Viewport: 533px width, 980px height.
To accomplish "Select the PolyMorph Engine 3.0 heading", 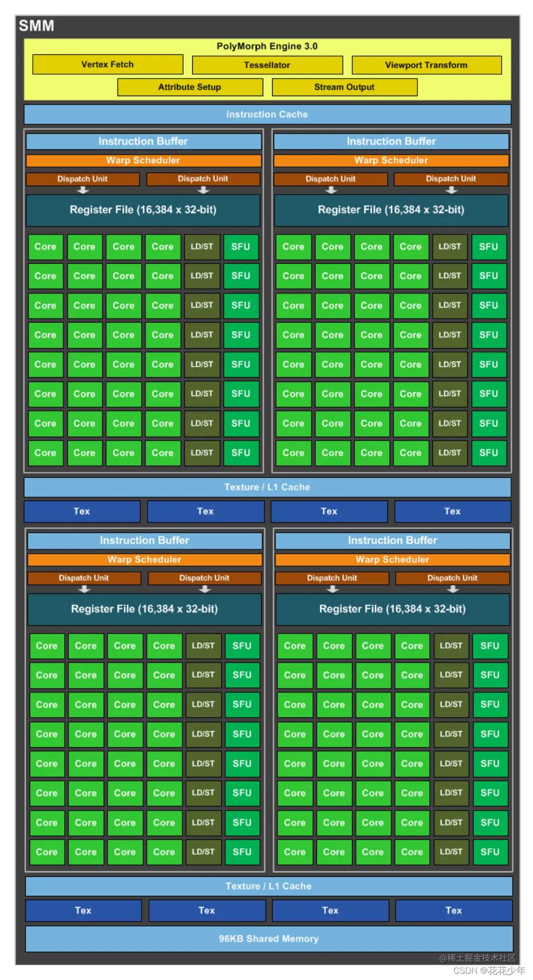I will [x=267, y=46].
